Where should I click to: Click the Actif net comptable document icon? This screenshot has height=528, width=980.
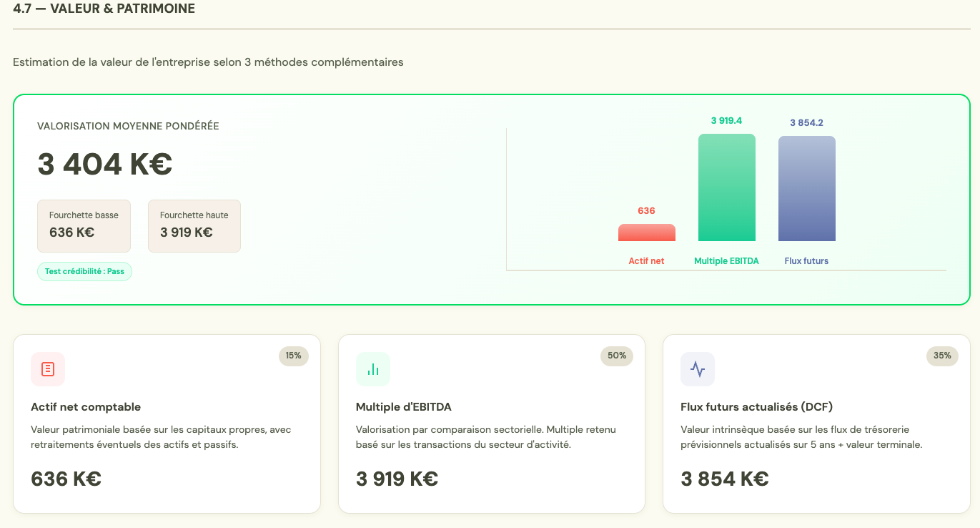point(48,369)
